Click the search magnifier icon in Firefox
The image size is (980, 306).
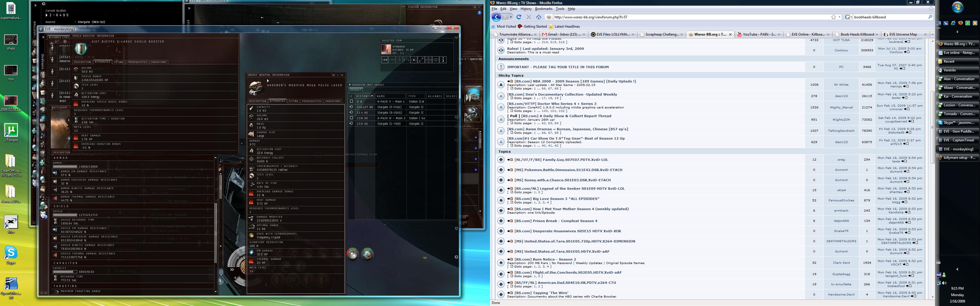pos(930,17)
